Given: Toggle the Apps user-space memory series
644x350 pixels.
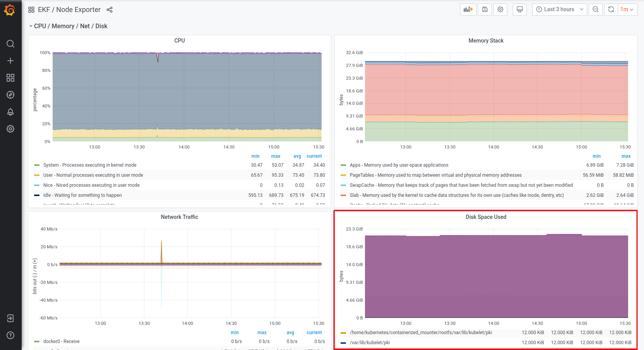Looking at the screenshot, I should tap(399, 165).
